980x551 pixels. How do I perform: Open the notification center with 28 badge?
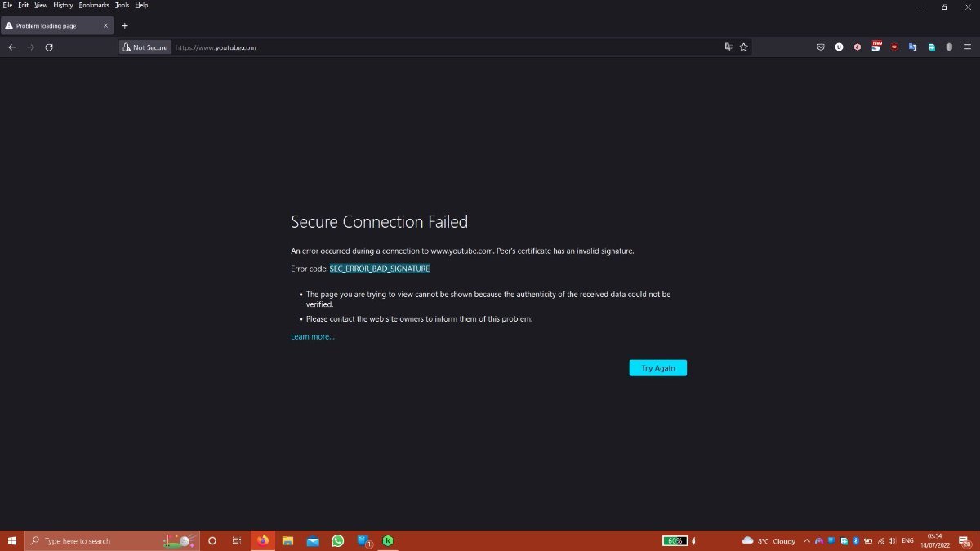point(964,541)
